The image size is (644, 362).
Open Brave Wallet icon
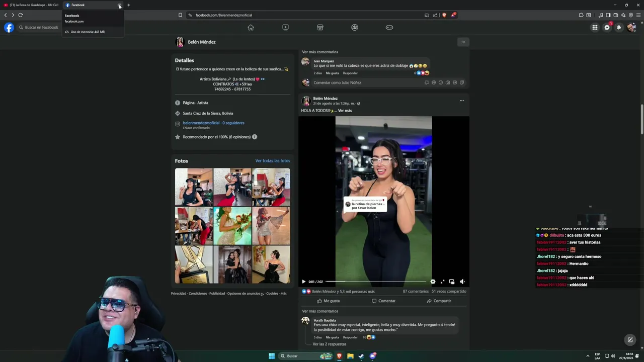(x=615, y=15)
